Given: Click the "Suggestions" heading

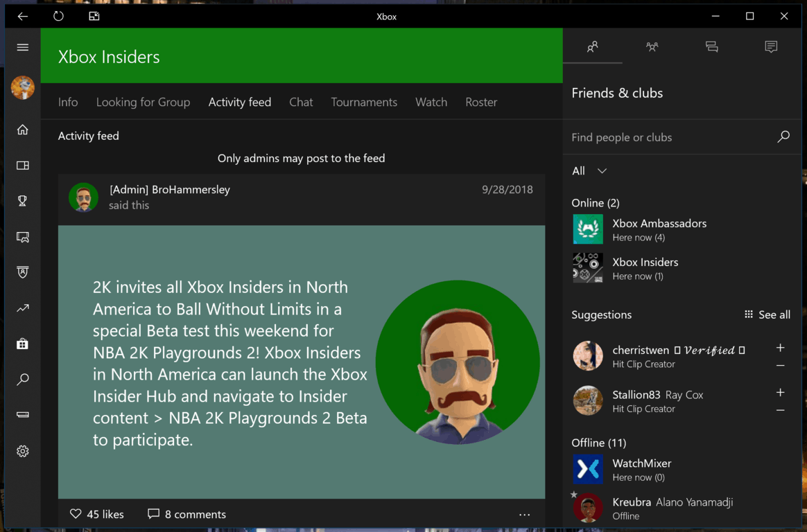Looking at the screenshot, I should pos(601,314).
